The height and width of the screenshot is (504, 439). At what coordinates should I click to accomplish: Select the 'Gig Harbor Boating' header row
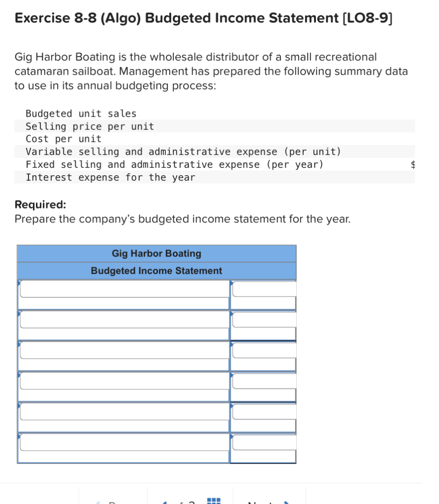[x=157, y=253]
